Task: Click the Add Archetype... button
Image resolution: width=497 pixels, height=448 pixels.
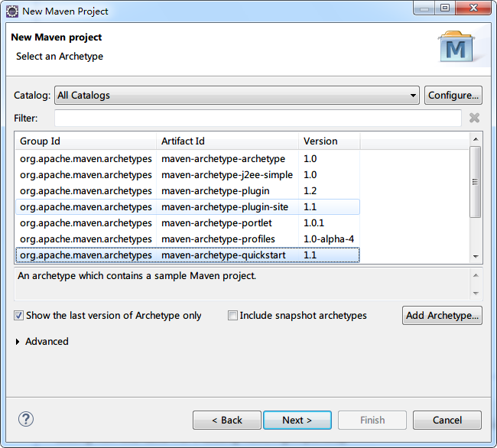Action: [442, 315]
